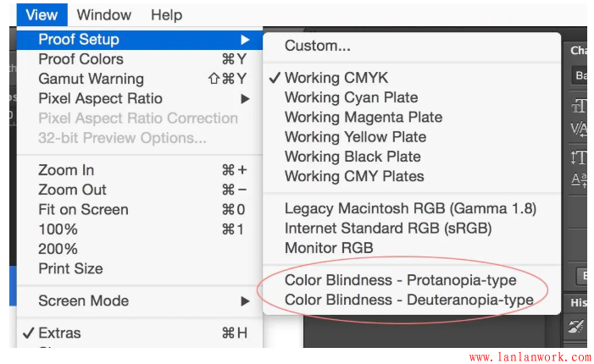Select Working Cyan Plate
594x364 pixels.
[351, 97]
